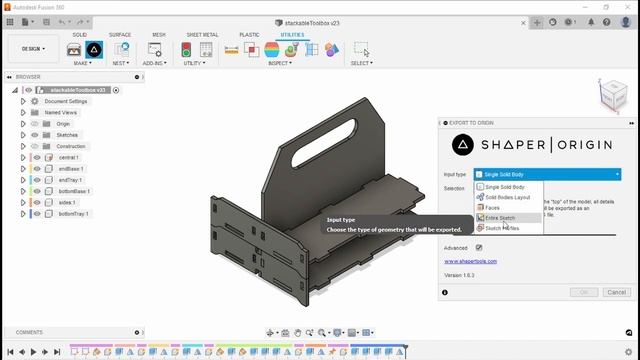
Task: Open the data panel grid icon
Action: [10, 22]
